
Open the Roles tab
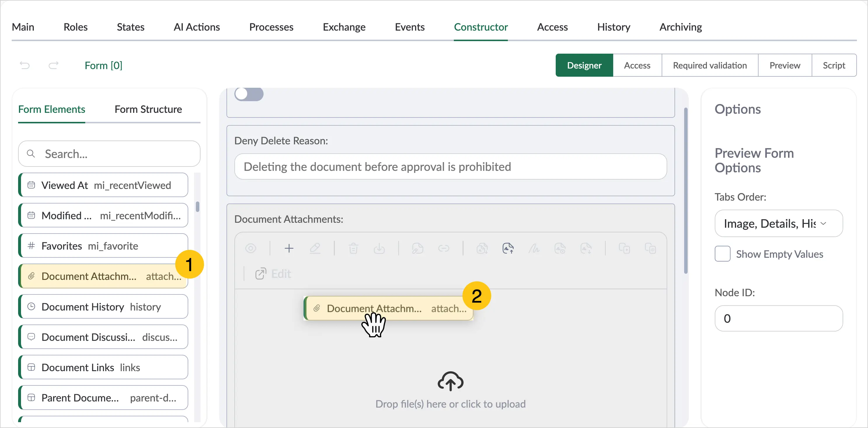[76, 27]
